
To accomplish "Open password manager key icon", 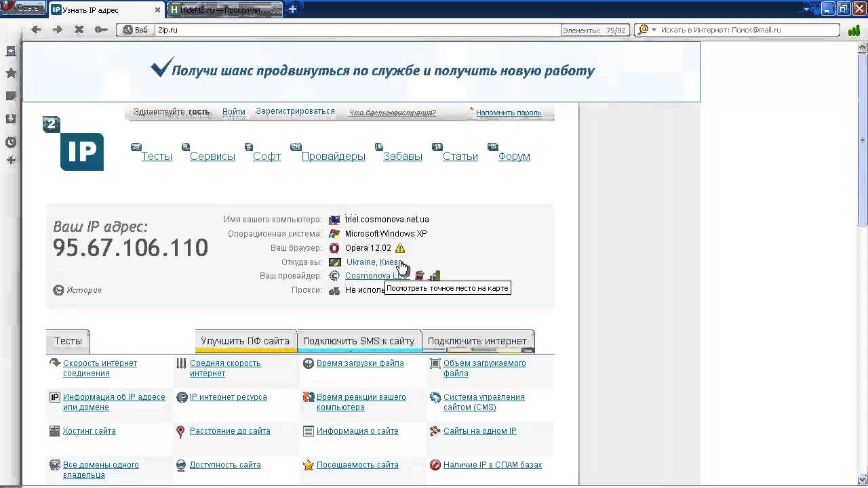I will (100, 30).
